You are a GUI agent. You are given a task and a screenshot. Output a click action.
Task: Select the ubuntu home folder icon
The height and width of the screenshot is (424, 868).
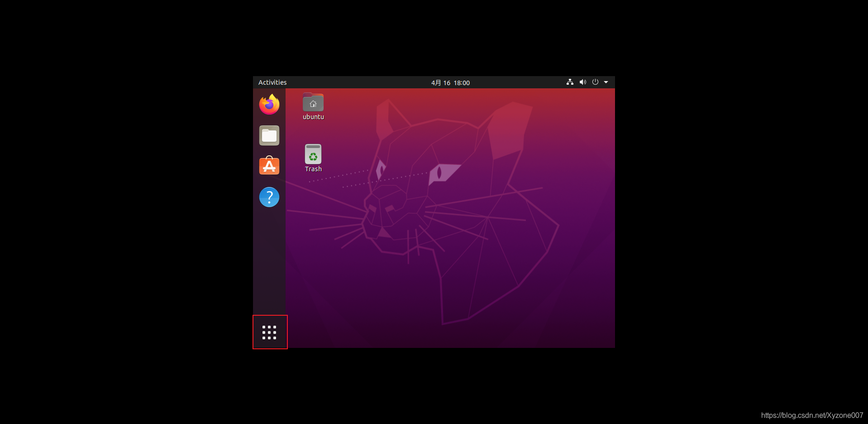(x=313, y=103)
